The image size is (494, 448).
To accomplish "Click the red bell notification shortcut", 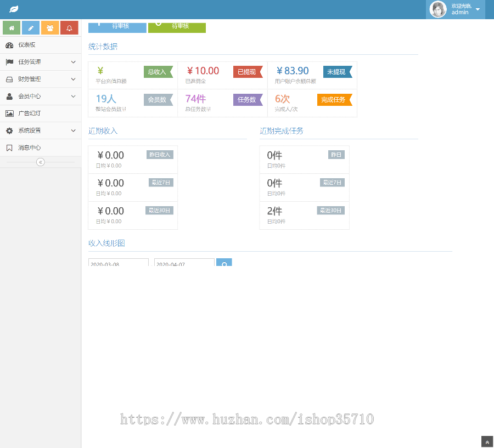I will coord(69,28).
